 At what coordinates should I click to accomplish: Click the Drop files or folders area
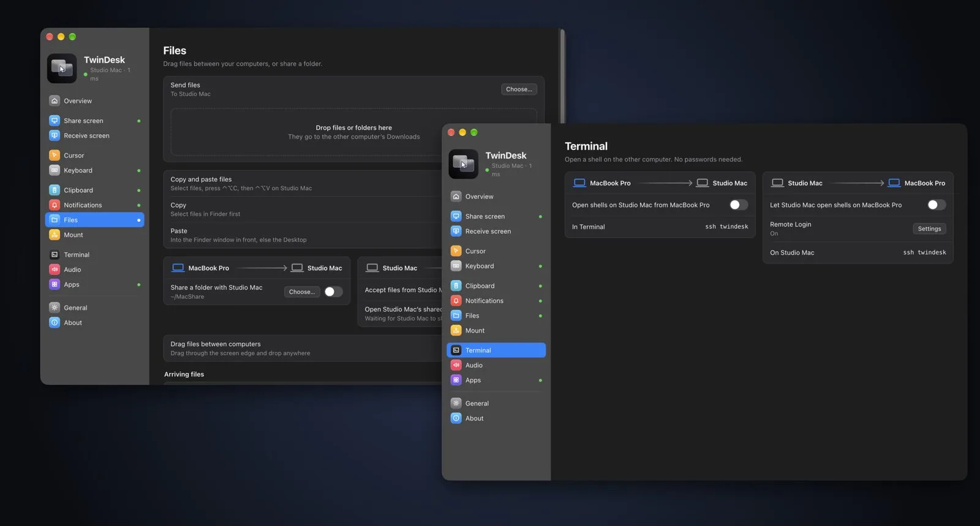353,132
